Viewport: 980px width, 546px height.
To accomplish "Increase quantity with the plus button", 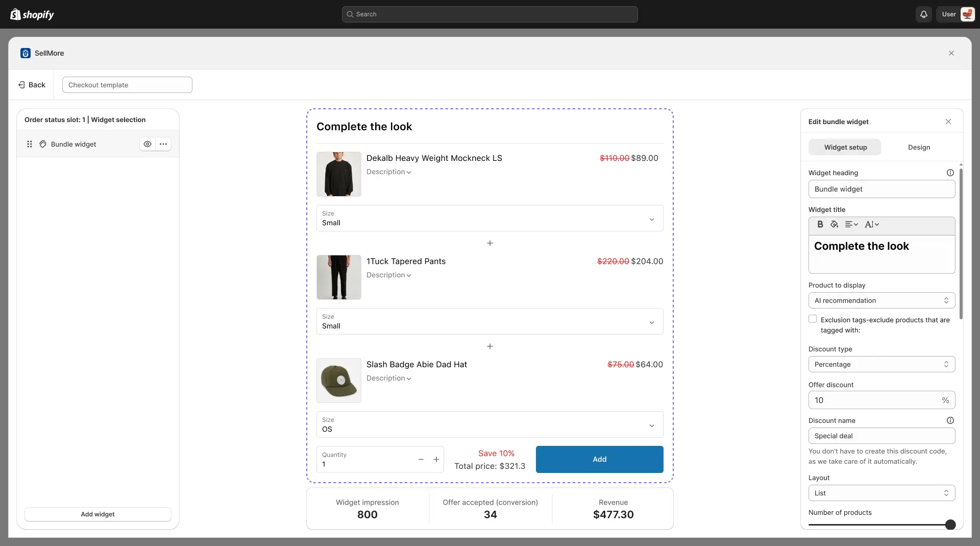I will [x=436, y=459].
